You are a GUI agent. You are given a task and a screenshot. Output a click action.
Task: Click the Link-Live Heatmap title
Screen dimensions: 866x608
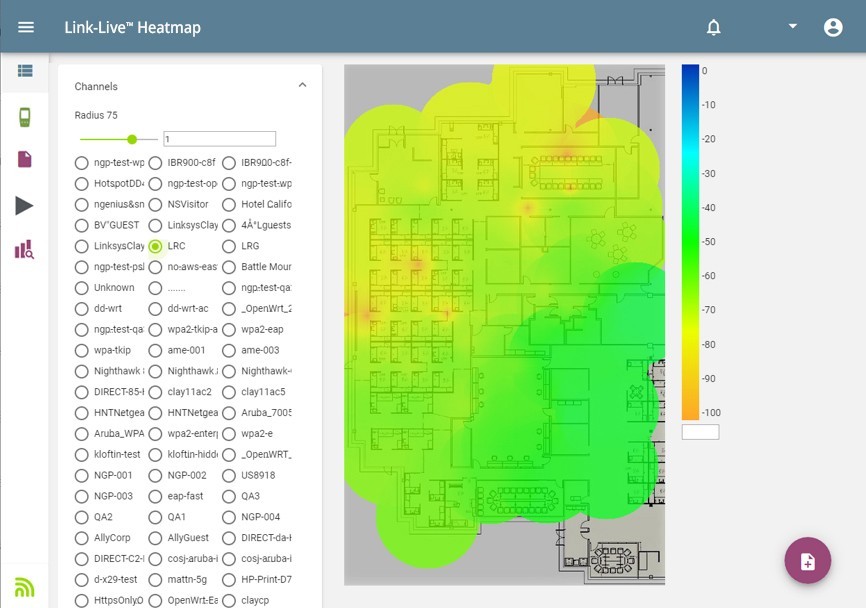(x=132, y=28)
